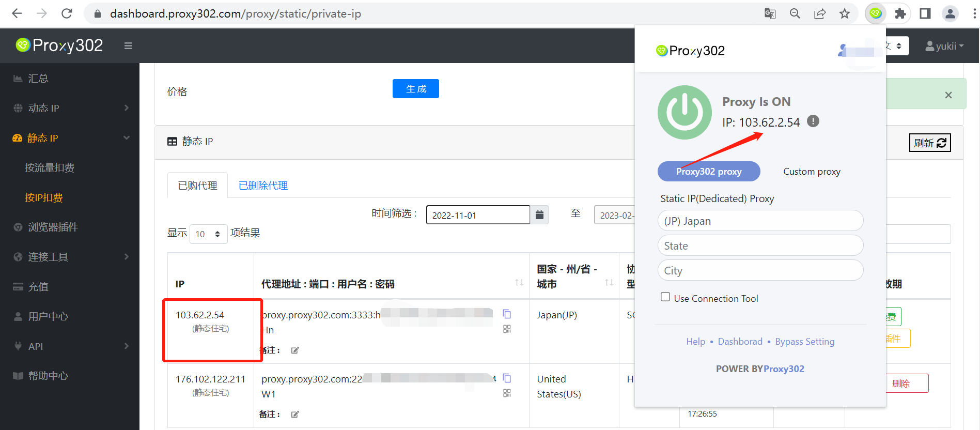Viewport: 980px width, 430px height.
Task: Copy proxy address for 176.102.122.211 row
Action: [x=507, y=378]
